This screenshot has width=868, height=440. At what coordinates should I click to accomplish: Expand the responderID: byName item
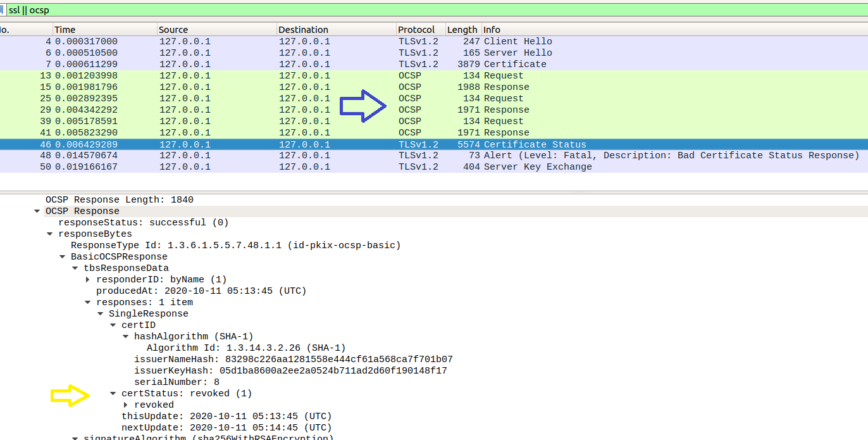pos(89,279)
